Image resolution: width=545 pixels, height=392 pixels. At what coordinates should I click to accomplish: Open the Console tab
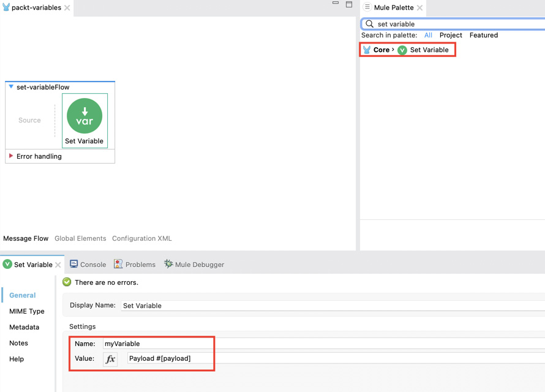click(88, 264)
